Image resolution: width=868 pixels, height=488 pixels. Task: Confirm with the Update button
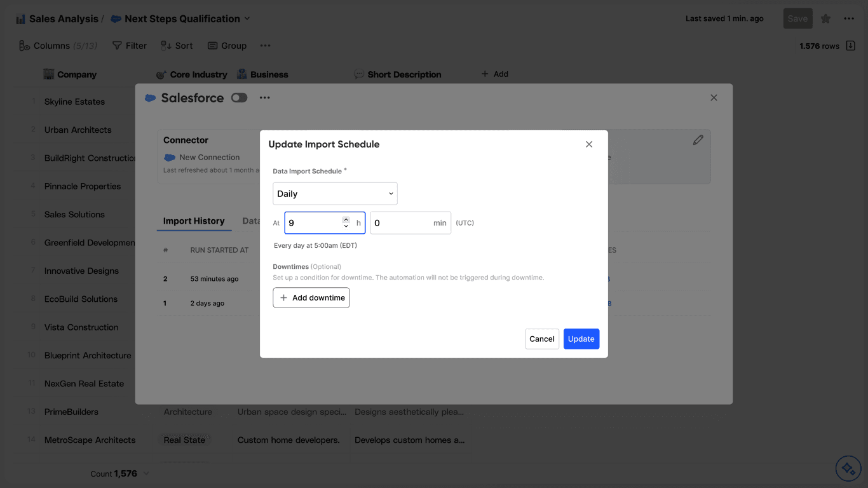click(x=581, y=339)
